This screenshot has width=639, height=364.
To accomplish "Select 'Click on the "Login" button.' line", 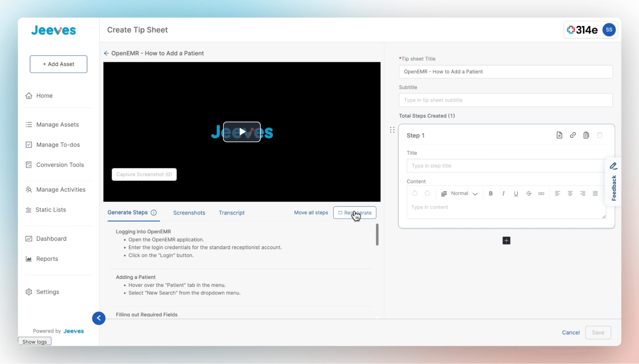I will 161,255.
